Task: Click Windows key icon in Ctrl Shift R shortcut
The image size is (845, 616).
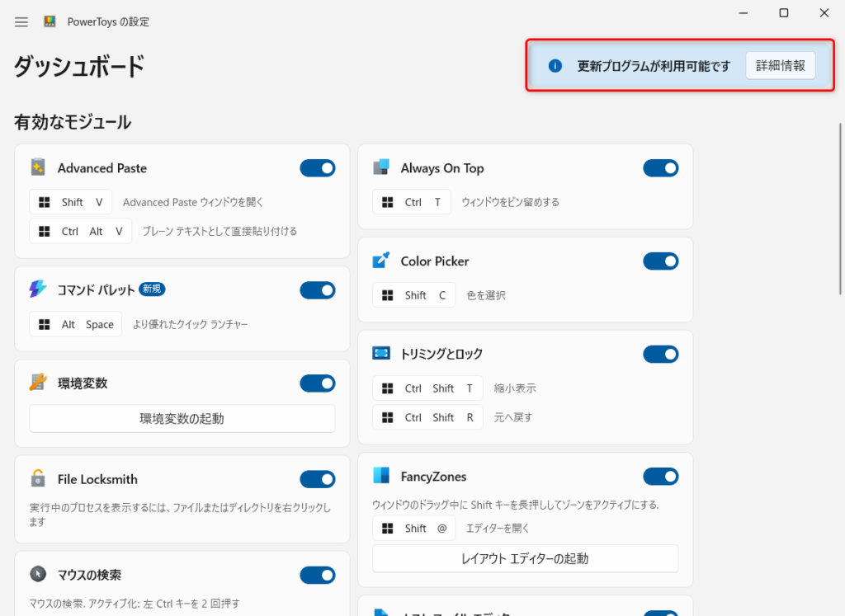Action: coord(388,417)
